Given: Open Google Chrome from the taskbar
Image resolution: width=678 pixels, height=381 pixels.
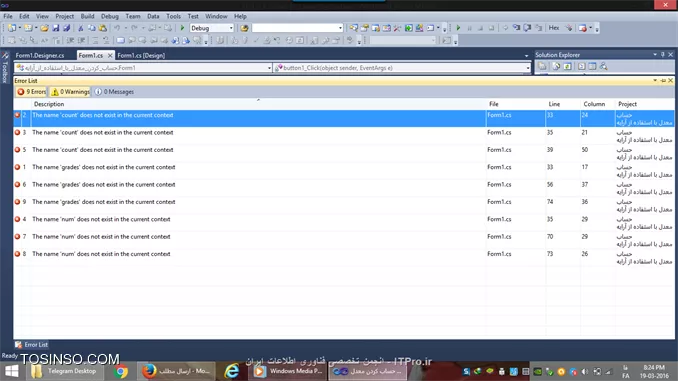Looking at the screenshot, I should tap(121, 371).
